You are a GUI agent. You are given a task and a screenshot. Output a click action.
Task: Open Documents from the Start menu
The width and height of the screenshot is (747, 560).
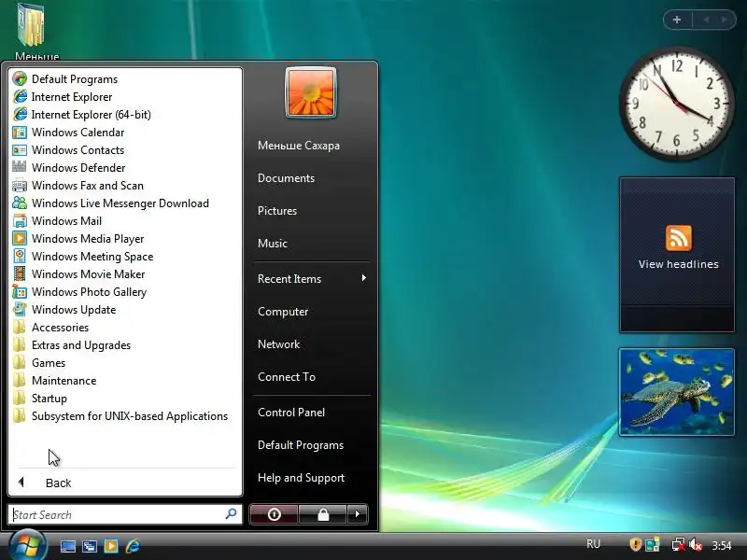pyautogui.click(x=286, y=178)
